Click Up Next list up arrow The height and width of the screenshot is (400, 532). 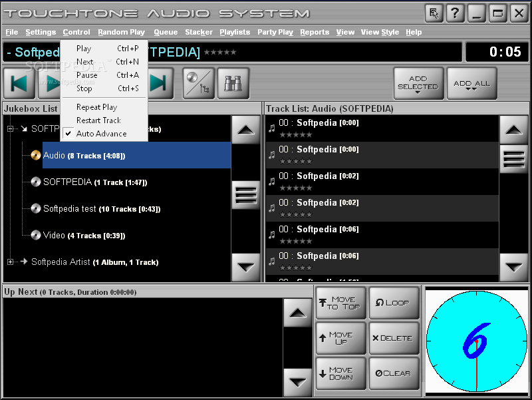point(297,313)
